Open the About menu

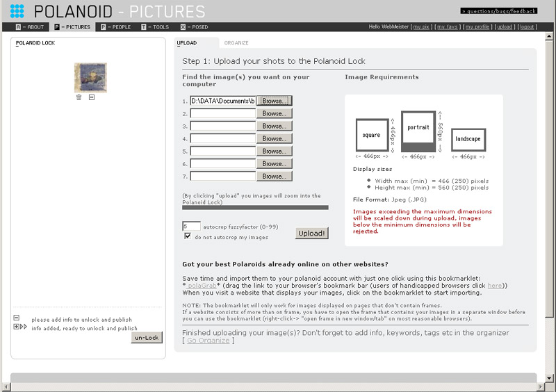(x=29, y=27)
